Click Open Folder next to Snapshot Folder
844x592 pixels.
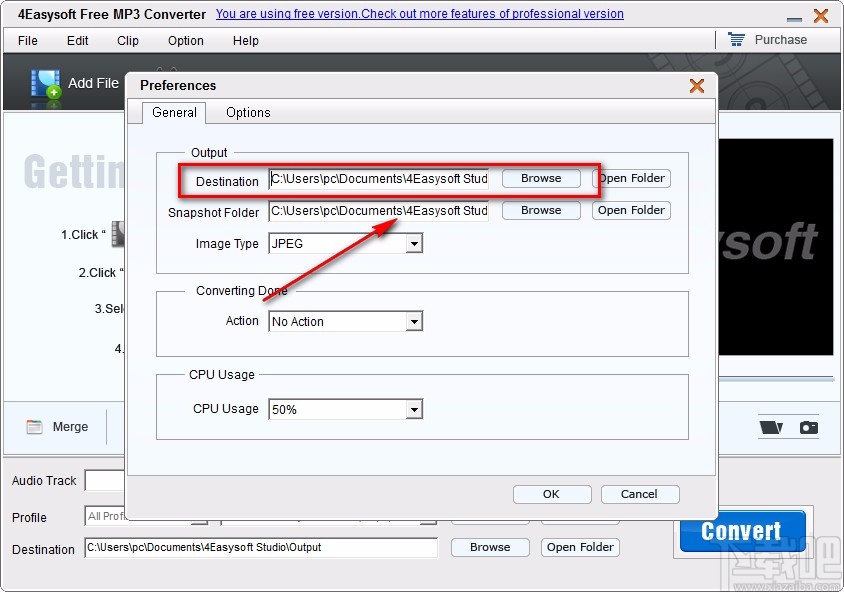pos(631,210)
